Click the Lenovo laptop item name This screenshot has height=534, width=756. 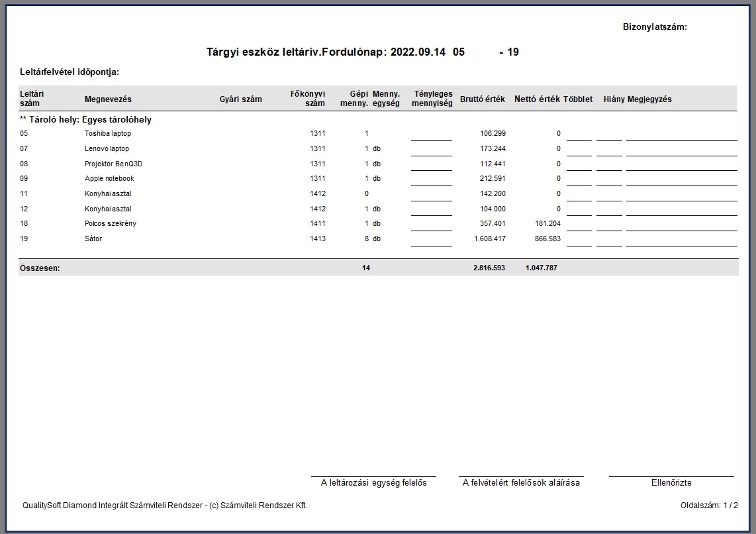coord(107,149)
